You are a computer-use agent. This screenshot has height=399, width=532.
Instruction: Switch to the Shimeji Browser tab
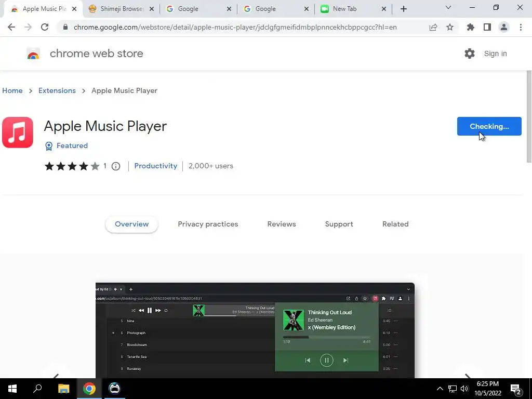121,9
